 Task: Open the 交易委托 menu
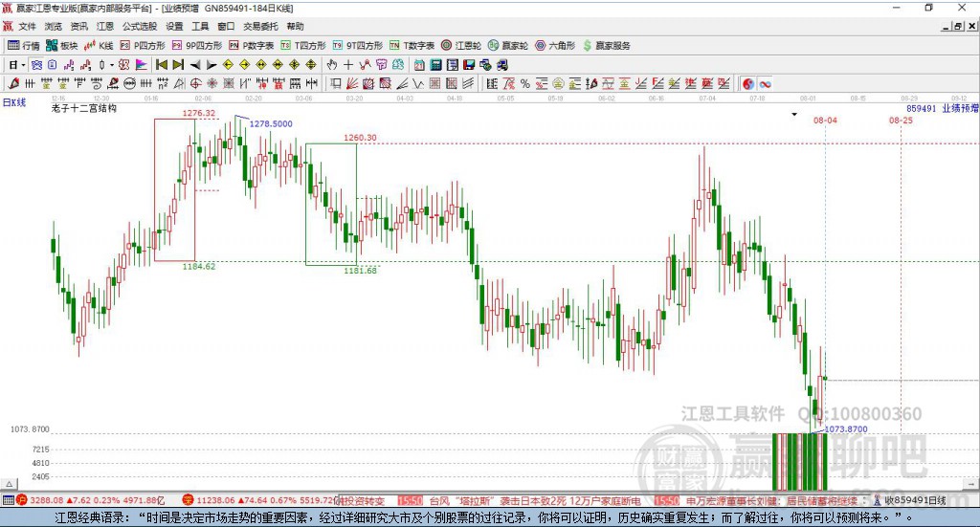pos(260,26)
